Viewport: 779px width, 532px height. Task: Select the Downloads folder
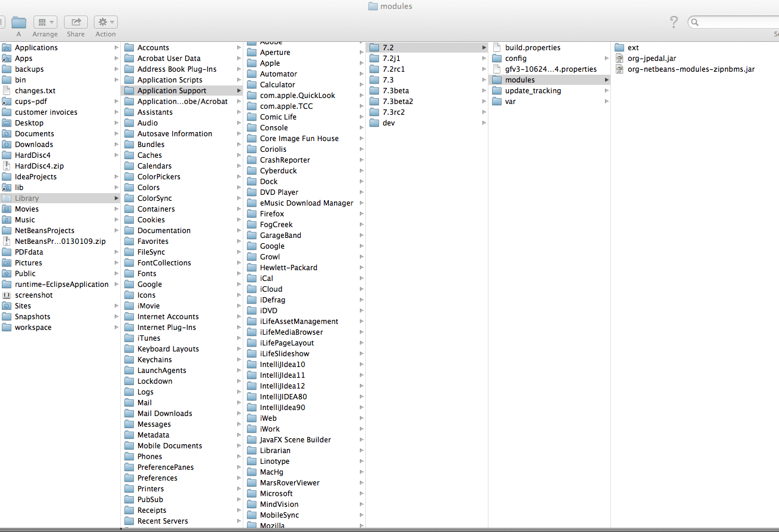pyautogui.click(x=33, y=145)
